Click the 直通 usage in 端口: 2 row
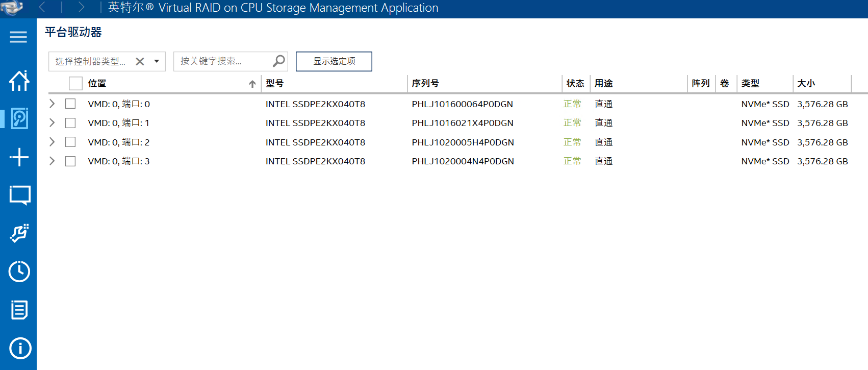Image resolution: width=868 pixels, height=370 pixels. pos(604,142)
